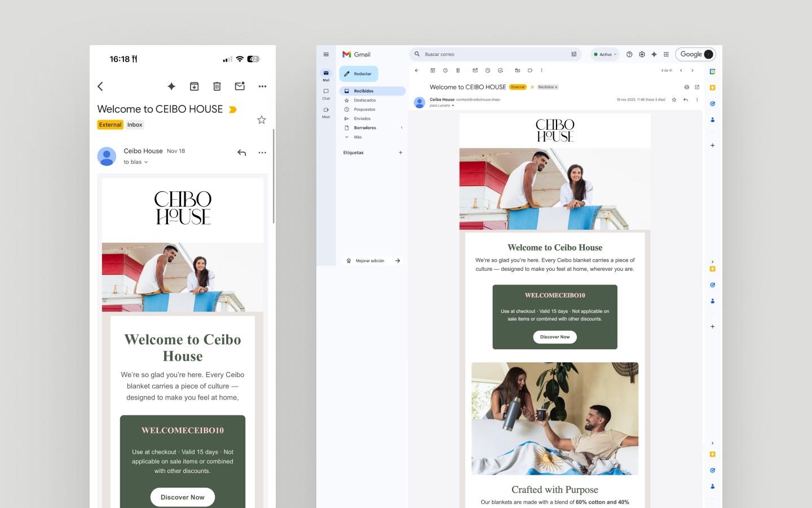The height and width of the screenshot is (508, 812).
Task: Delete the email with mobile trash icon
Action: [217, 86]
